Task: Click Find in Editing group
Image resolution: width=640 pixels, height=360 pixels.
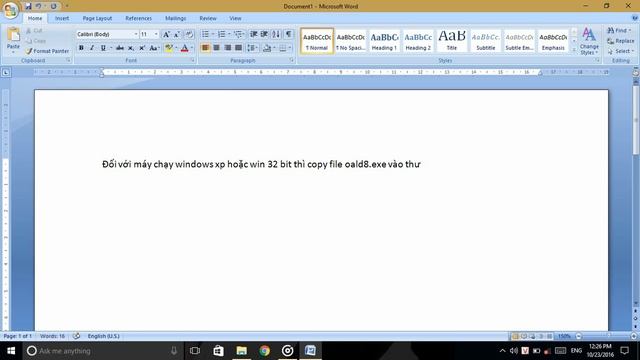Action: tap(619, 31)
